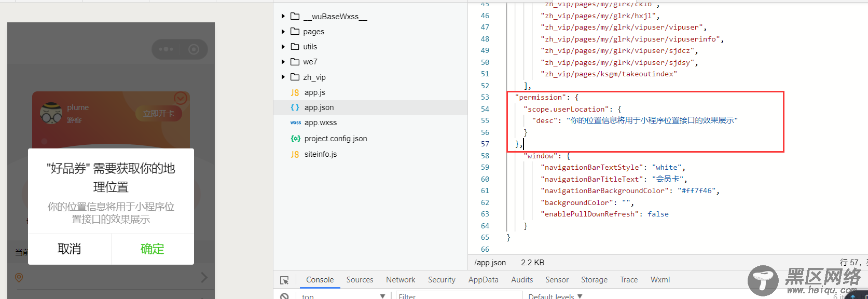868x299 pixels.
Task: Click "zh_vip/pages/ksgm/takeoutindex" string
Action: coord(609,74)
